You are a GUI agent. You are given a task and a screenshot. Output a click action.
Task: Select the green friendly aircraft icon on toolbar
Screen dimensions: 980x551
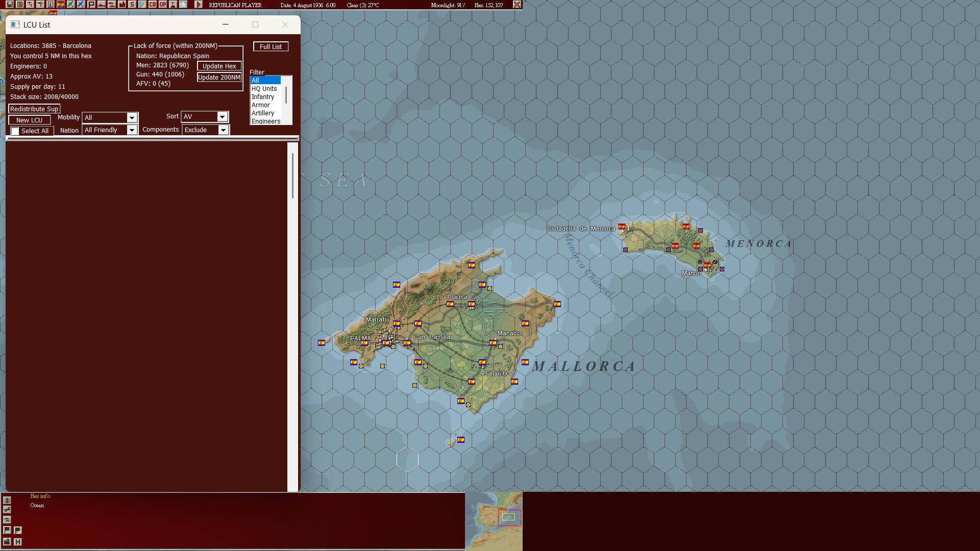(70, 5)
